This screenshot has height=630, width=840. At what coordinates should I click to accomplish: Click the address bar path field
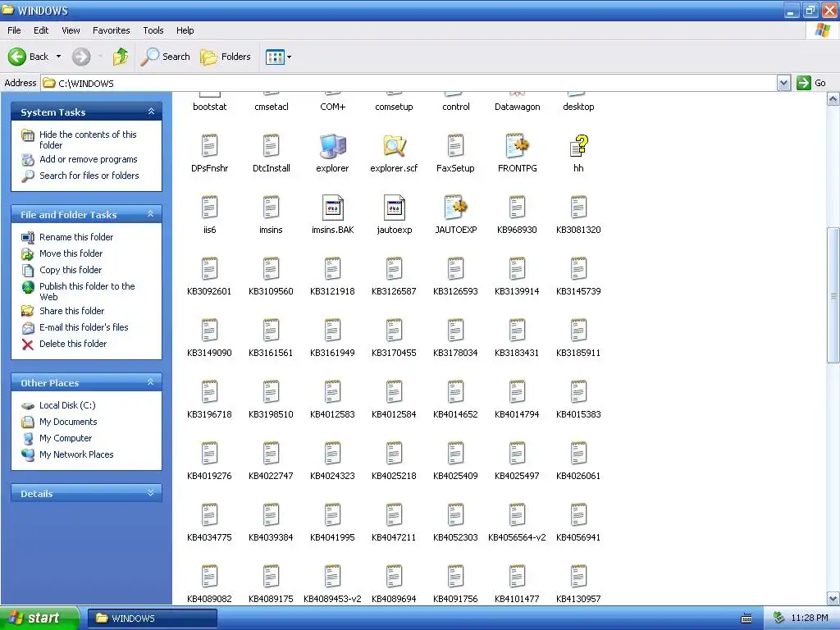[x=410, y=83]
